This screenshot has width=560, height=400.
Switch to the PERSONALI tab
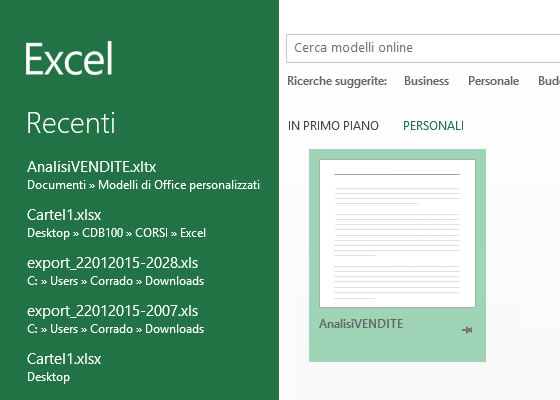point(433,126)
